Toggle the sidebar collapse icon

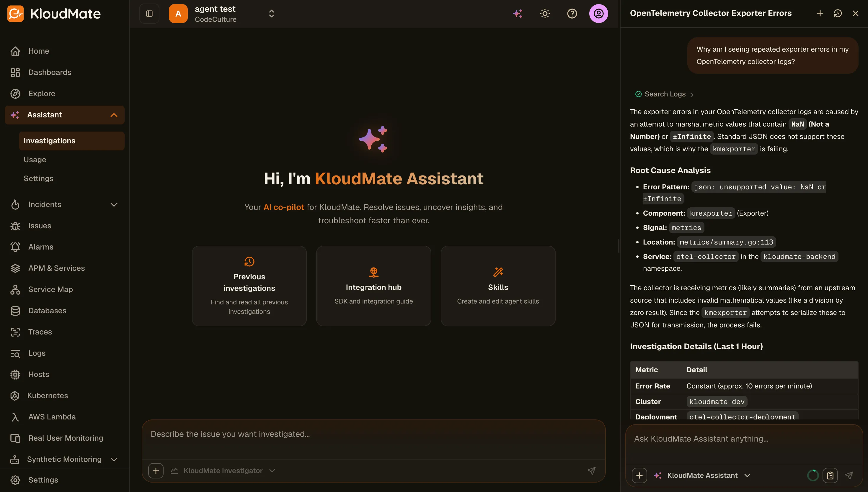(149, 14)
